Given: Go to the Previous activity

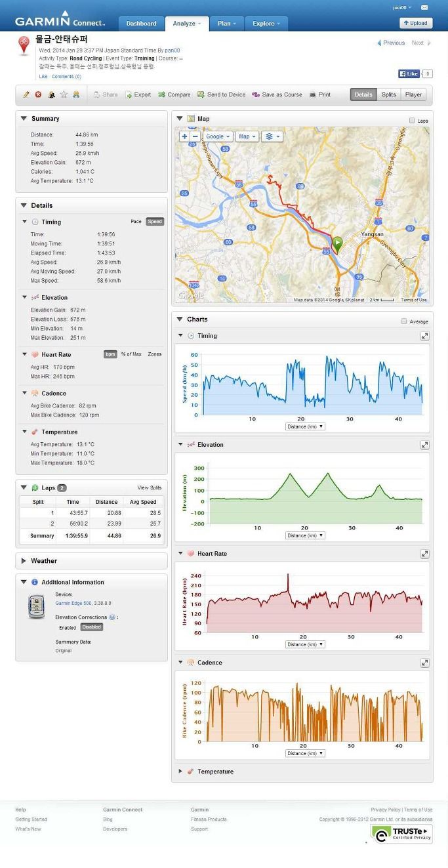Looking at the screenshot, I should pos(390,43).
